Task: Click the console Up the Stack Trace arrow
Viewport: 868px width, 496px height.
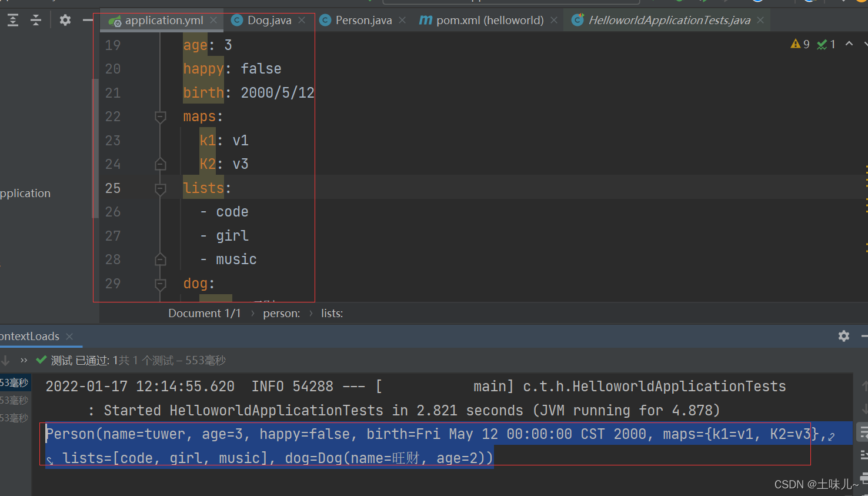Action: click(864, 386)
